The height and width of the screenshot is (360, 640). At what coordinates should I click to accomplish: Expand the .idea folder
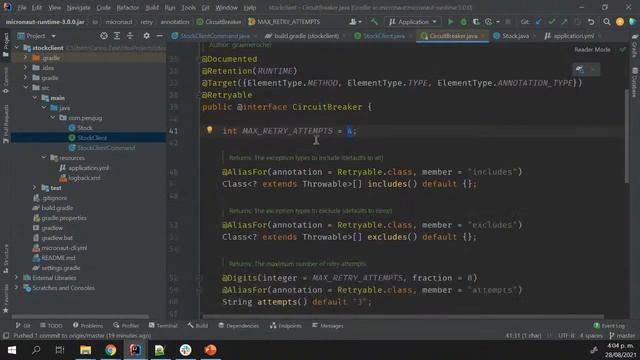26,68
